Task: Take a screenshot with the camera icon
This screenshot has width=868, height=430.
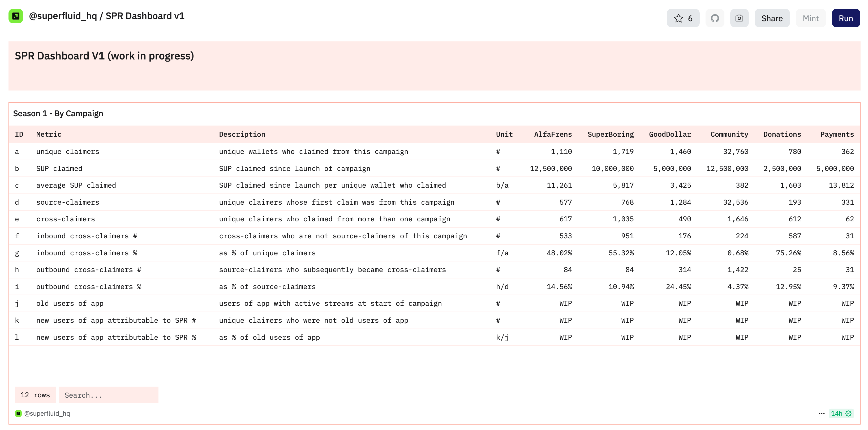Action: (739, 18)
